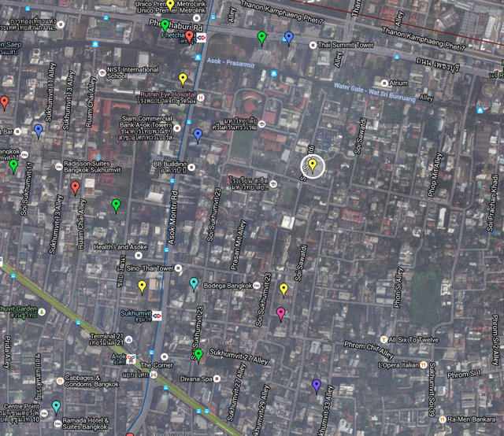Click the Thai Summit Tower place marker
Viewport: 504px width, 436px height.
(313, 46)
